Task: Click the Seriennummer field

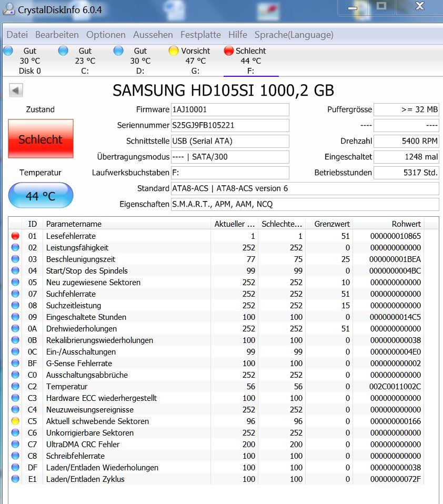Action: tap(230, 125)
